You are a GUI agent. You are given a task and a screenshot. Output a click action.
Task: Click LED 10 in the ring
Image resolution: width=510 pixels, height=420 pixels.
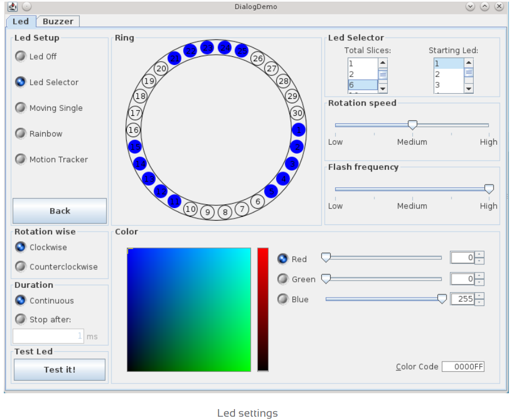point(191,209)
